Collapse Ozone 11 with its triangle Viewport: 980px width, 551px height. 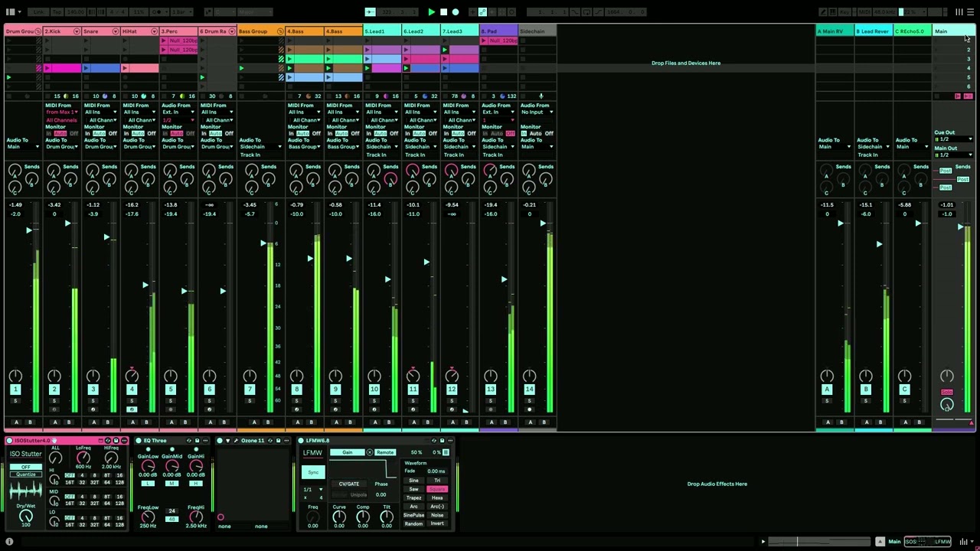(x=227, y=440)
